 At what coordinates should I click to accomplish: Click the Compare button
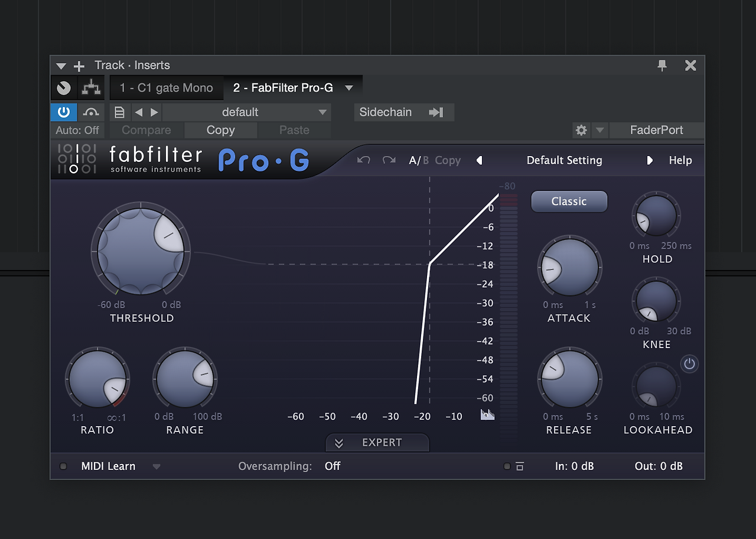point(146,131)
